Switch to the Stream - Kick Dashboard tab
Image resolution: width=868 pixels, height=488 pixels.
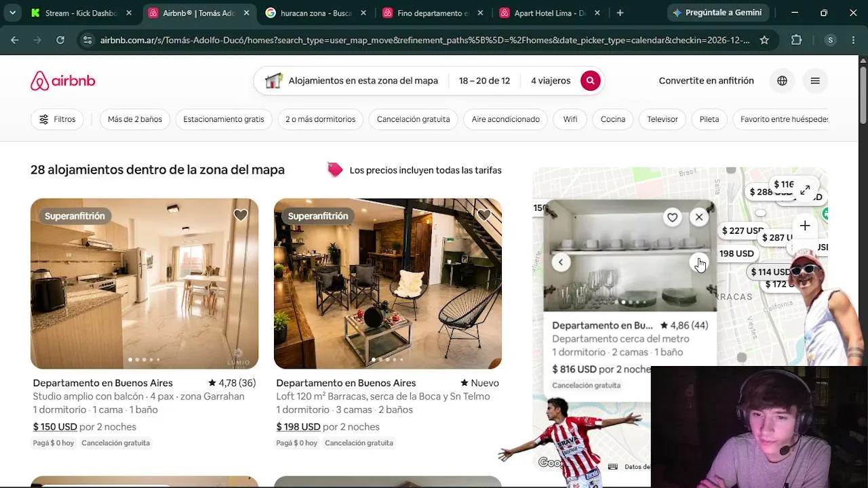pyautogui.click(x=75, y=13)
